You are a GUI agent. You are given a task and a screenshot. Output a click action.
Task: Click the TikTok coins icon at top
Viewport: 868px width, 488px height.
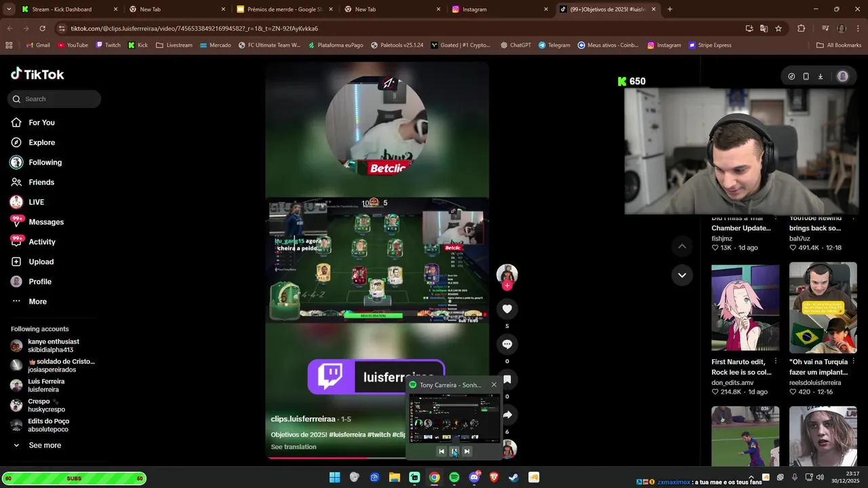point(791,77)
